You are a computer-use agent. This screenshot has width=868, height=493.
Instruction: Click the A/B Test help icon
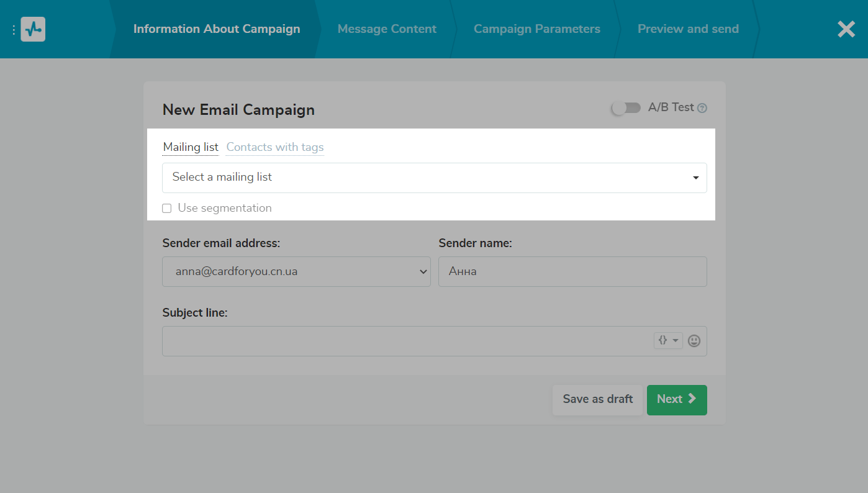[x=702, y=108]
